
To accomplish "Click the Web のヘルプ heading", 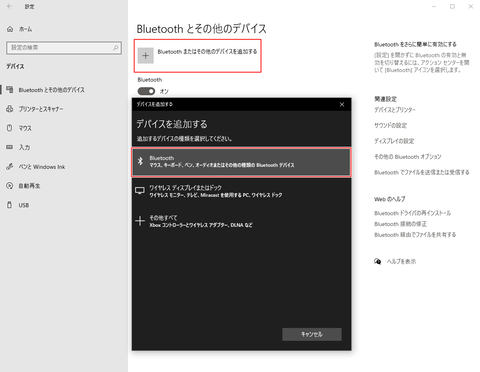I will point(390,199).
